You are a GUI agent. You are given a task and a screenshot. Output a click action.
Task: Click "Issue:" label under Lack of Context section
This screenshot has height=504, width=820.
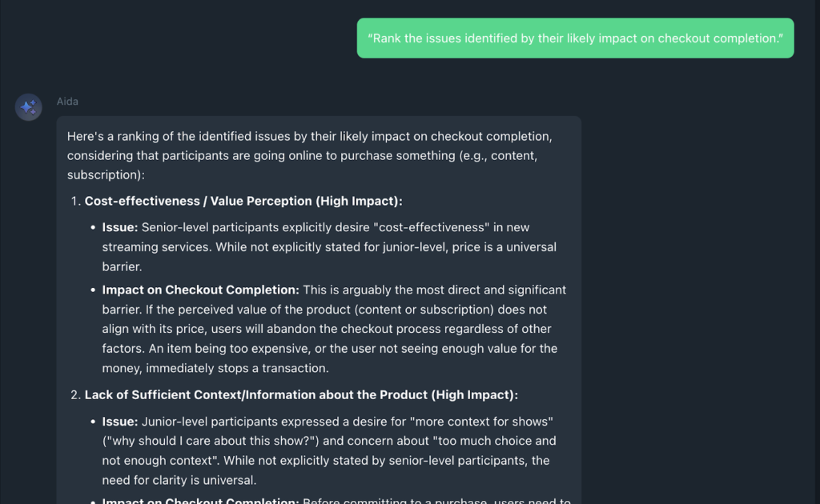tap(120, 421)
